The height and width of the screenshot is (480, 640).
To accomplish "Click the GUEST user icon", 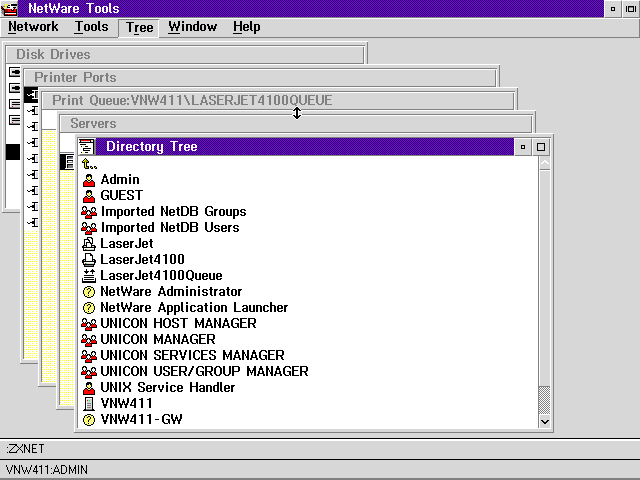I will (89, 196).
